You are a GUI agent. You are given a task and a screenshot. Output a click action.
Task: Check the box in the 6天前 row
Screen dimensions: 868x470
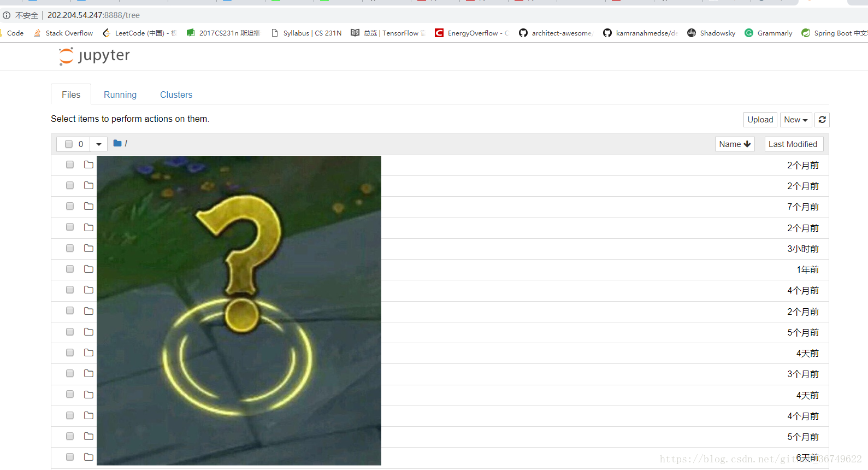click(70, 457)
